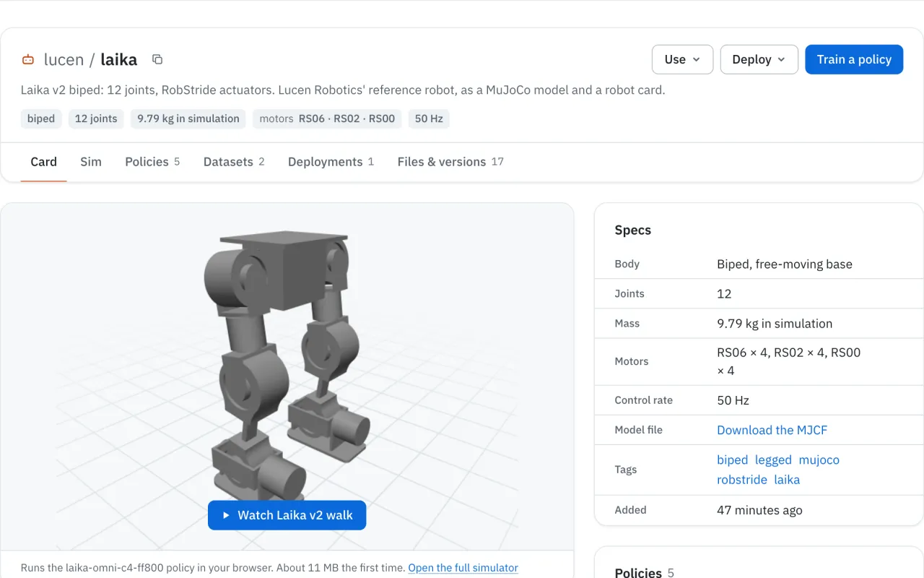Select the 12 joints chip
This screenshot has height=578, width=924.
click(96, 118)
